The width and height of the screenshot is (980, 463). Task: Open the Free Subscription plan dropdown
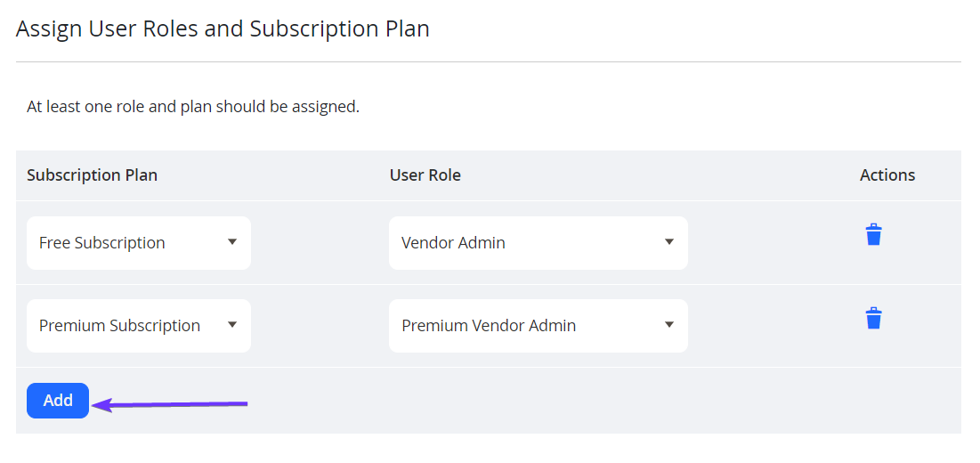[x=139, y=243]
